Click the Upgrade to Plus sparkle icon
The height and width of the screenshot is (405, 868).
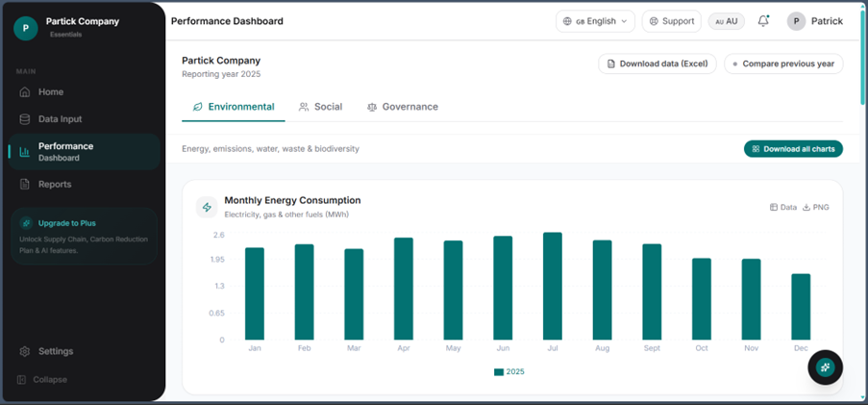pos(25,223)
